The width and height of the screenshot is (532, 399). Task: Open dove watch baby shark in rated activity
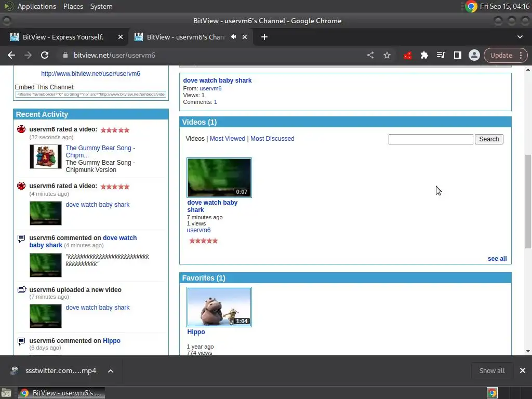(98, 205)
